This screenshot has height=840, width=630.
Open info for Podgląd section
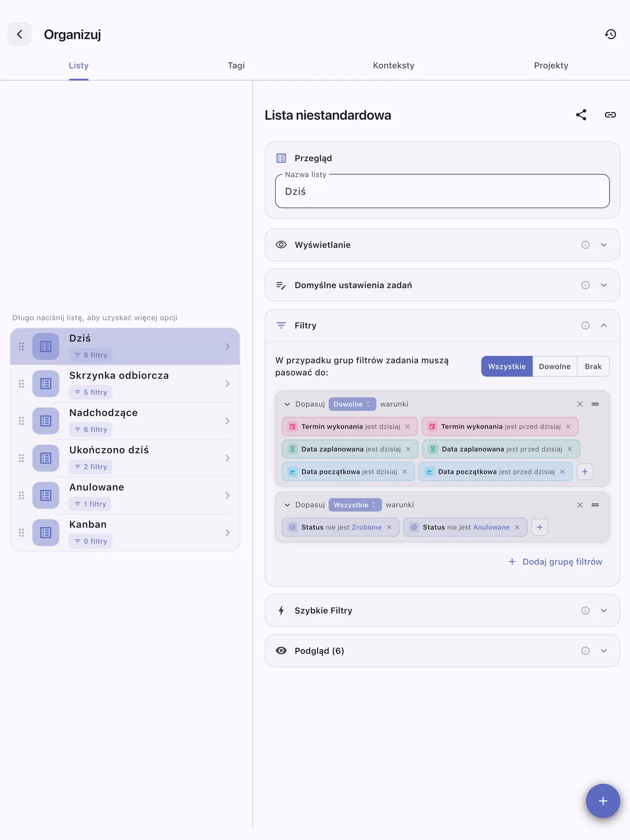click(585, 651)
